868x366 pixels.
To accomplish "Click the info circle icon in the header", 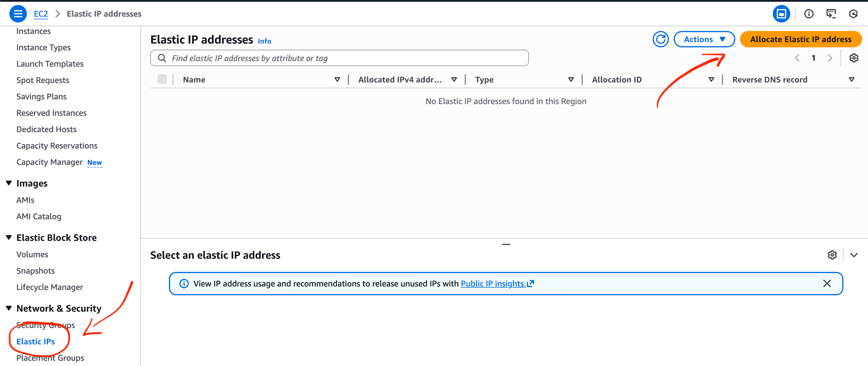I will 809,14.
